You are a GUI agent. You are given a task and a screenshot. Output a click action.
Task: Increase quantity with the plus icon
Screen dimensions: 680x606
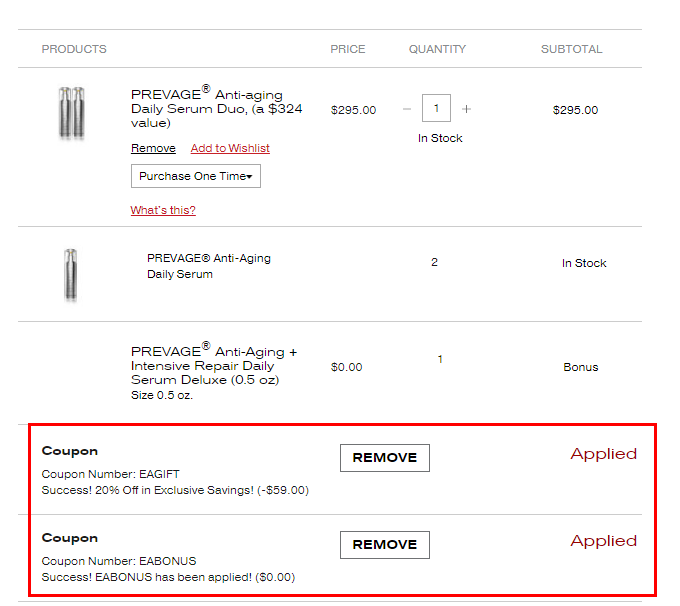[466, 109]
